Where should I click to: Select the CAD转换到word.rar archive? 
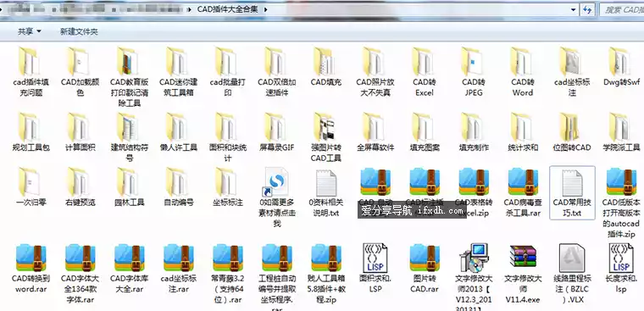coord(31,269)
